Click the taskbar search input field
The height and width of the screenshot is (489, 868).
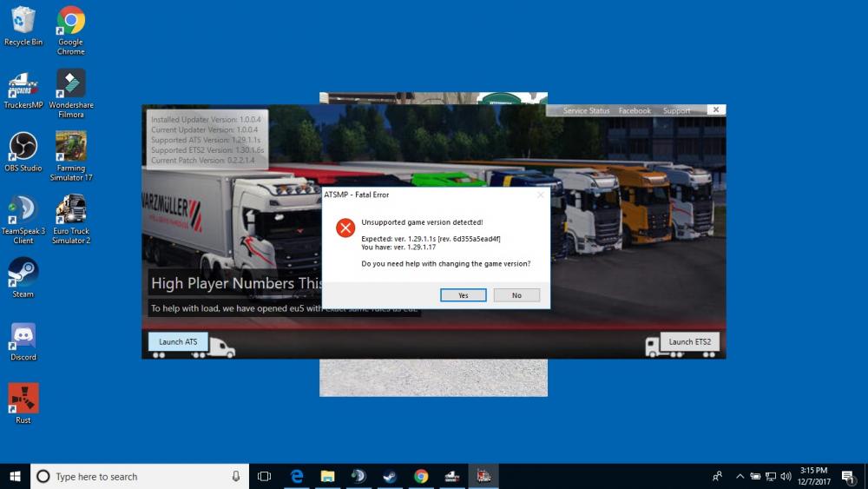click(x=139, y=476)
